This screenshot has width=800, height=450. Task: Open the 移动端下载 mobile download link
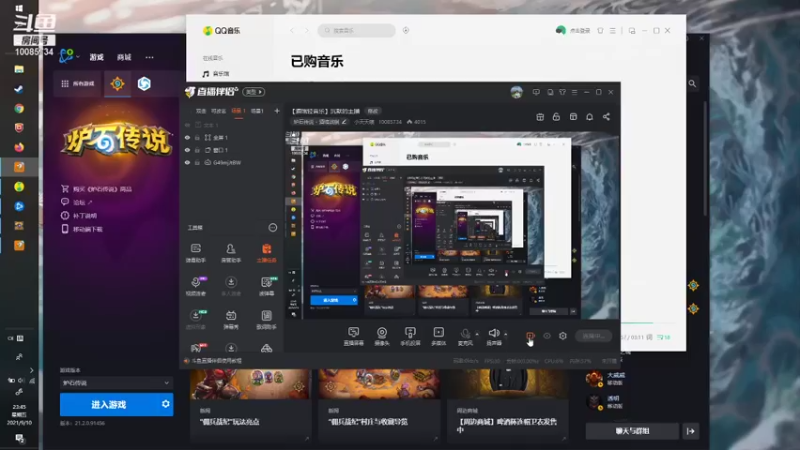tap(82, 229)
